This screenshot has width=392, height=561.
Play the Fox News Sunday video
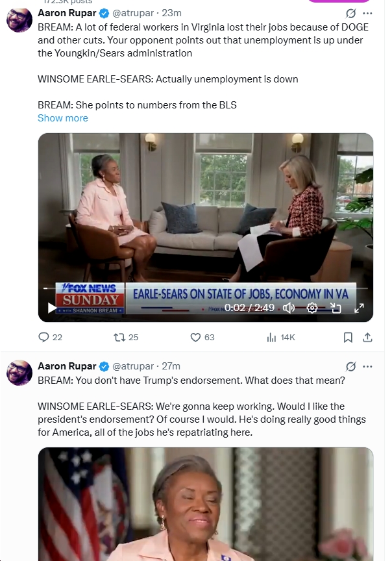click(x=52, y=308)
